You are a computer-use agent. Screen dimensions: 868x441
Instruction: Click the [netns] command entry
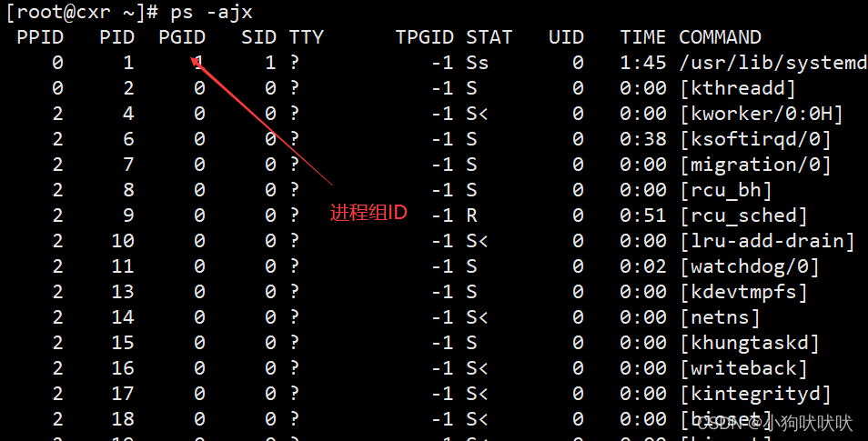[720, 317]
